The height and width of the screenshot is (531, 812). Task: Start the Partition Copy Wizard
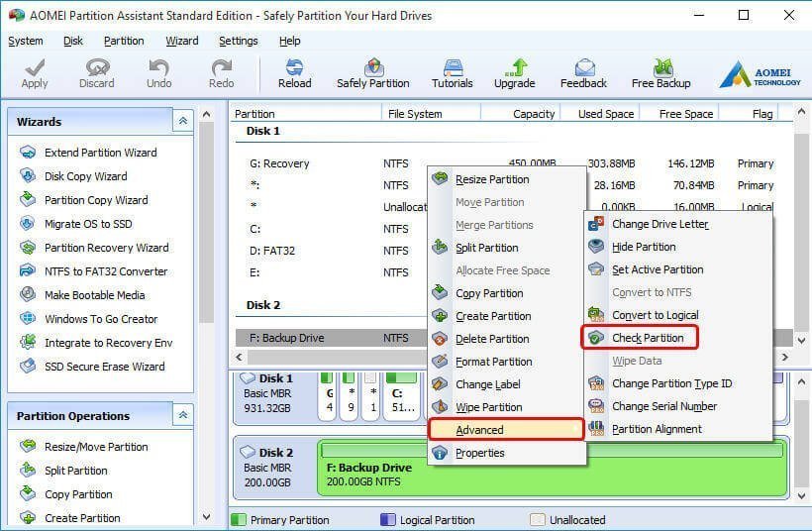84,200
